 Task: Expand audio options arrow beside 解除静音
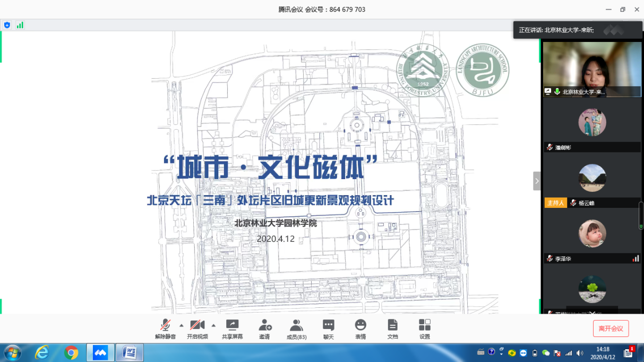[182, 325]
